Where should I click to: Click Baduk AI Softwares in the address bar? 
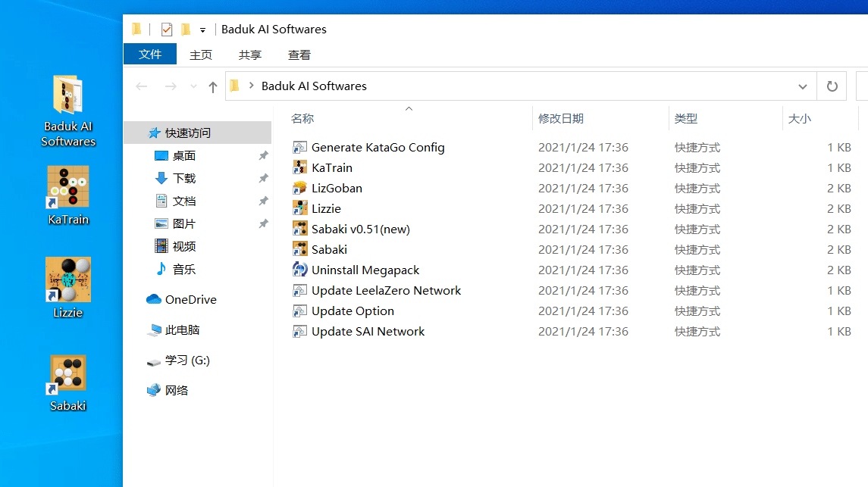[x=314, y=86]
